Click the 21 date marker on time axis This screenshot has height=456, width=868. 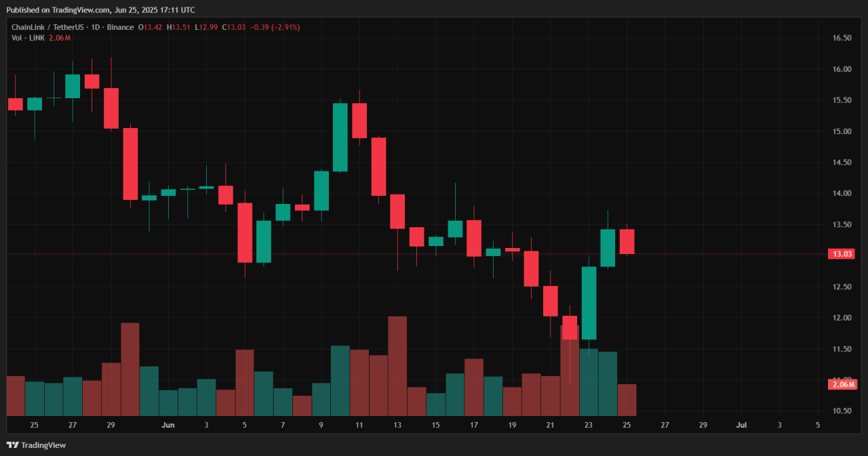pos(550,425)
